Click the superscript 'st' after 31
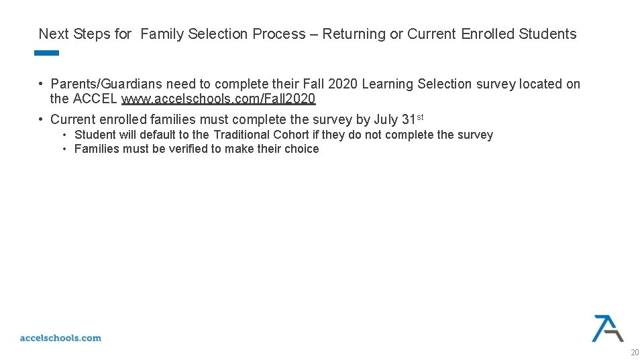The width and height of the screenshot is (644, 362). tap(420, 117)
